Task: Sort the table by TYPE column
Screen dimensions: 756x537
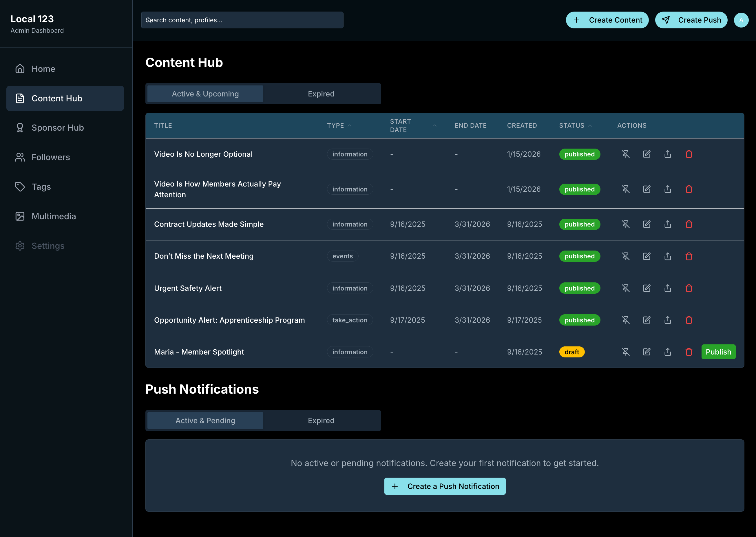Action: [339, 125]
